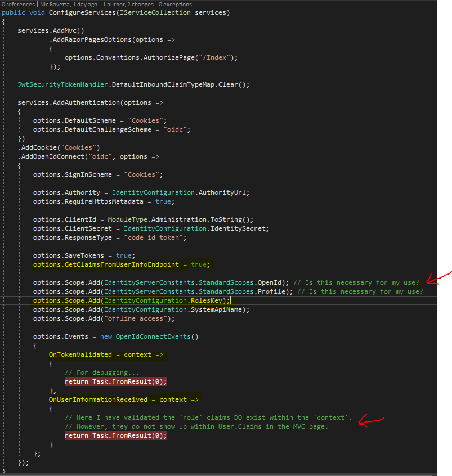
Task: Click the "offline_access" string literal
Action: (136, 318)
